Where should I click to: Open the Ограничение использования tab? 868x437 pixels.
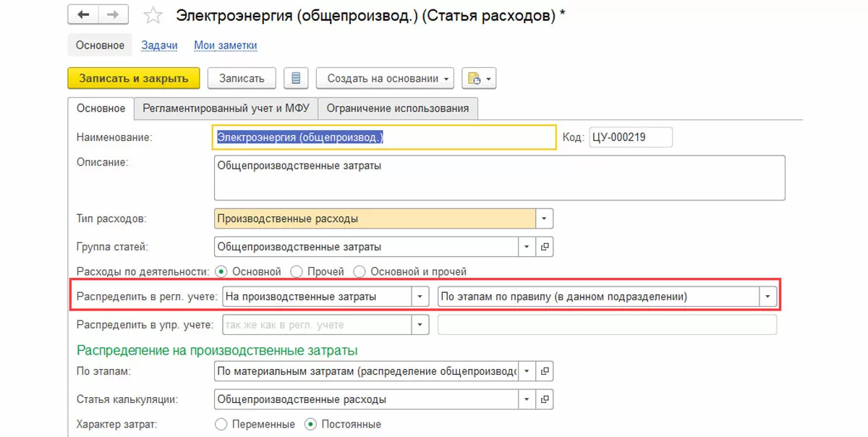click(x=397, y=109)
